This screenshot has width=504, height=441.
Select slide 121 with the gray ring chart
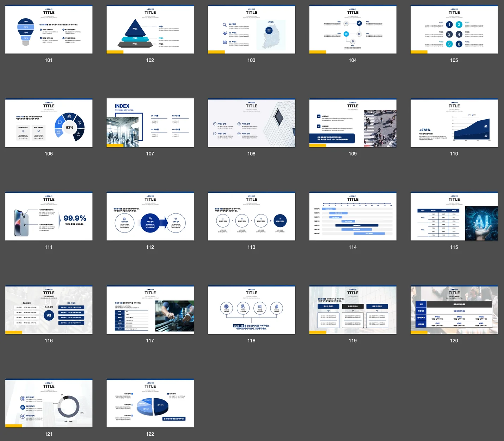49,404
